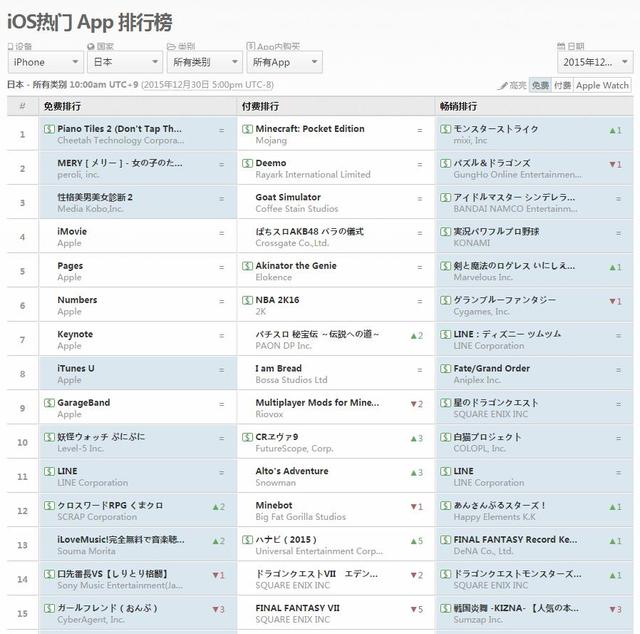Image resolution: width=640 pixels, height=634 pixels.
Task: Click the in-app purchase icon beside LINE: ディズニー ツムツム
Action: pos(445,334)
